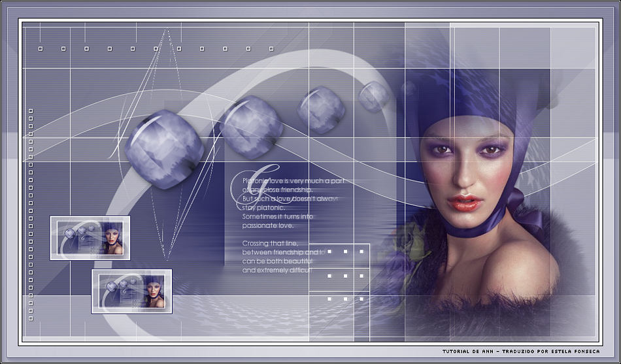Click the line "But such a love doesn't always"
Viewport: 621px width, 364px height.
click(x=290, y=199)
